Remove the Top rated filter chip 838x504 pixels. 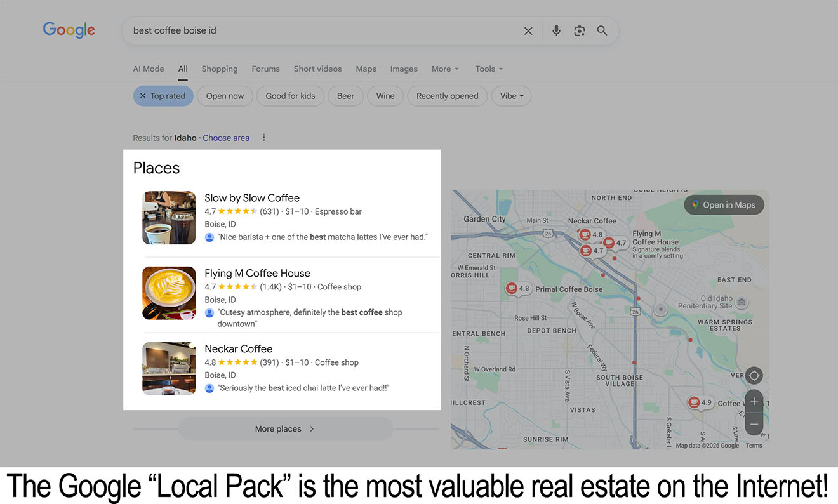click(x=163, y=96)
